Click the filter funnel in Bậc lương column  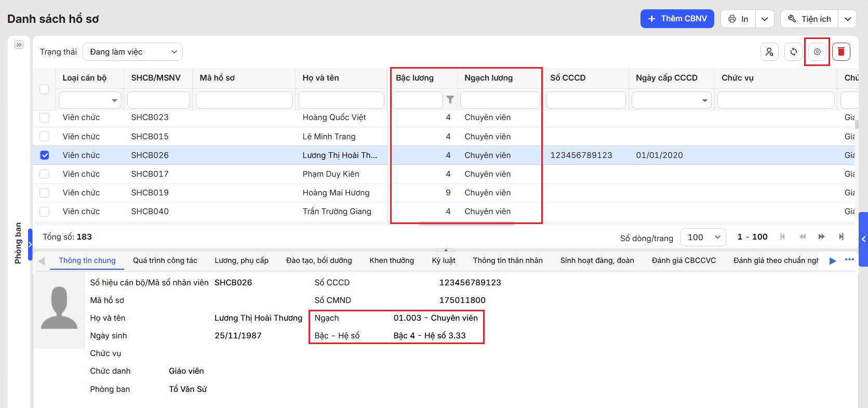pyautogui.click(x=450, y=100)
